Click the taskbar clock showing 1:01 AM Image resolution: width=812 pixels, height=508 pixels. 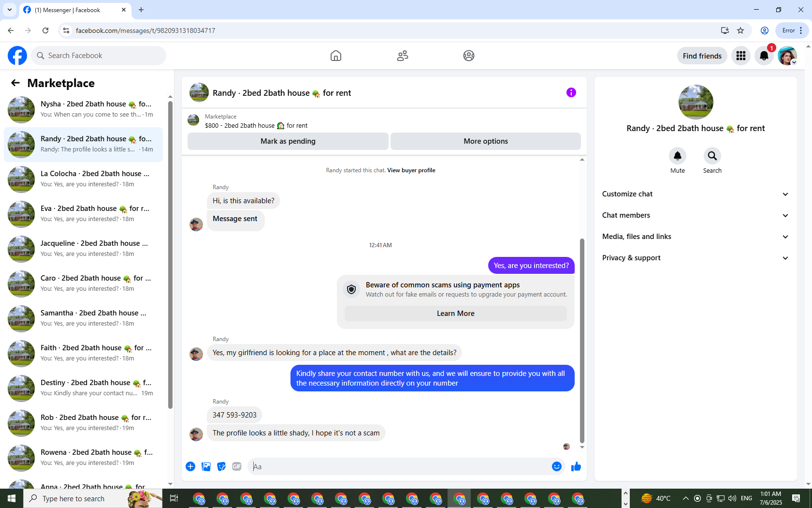[770, 498]
